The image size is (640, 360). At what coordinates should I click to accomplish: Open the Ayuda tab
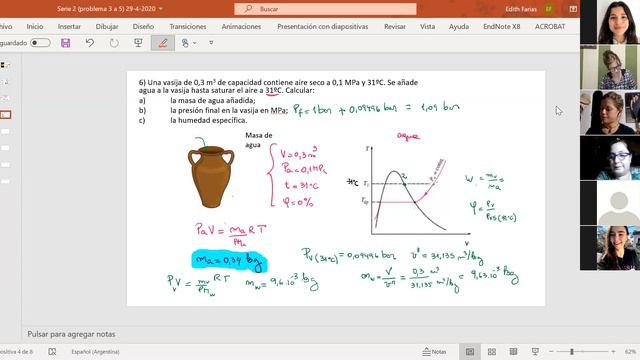pyautogui.click(x=459, y=27)
